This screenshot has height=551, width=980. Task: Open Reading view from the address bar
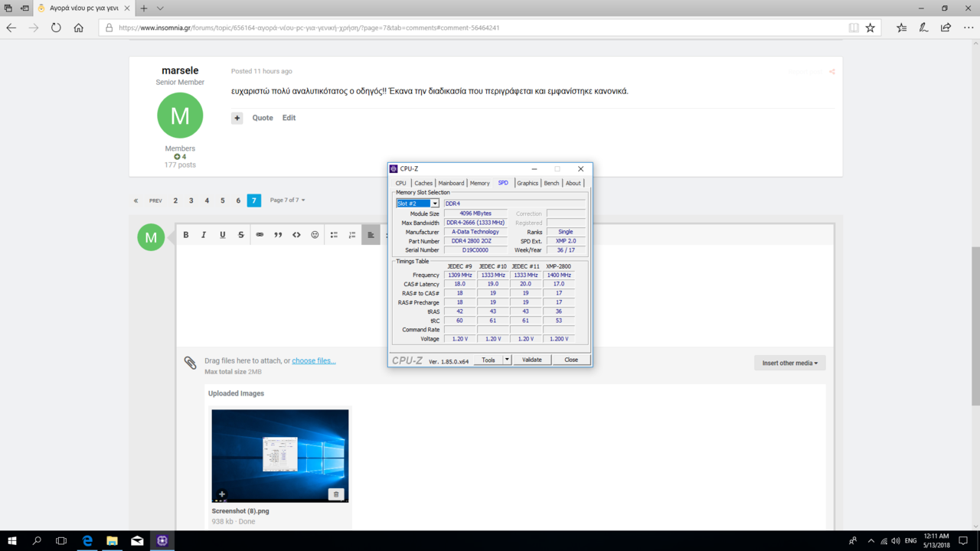853,28
